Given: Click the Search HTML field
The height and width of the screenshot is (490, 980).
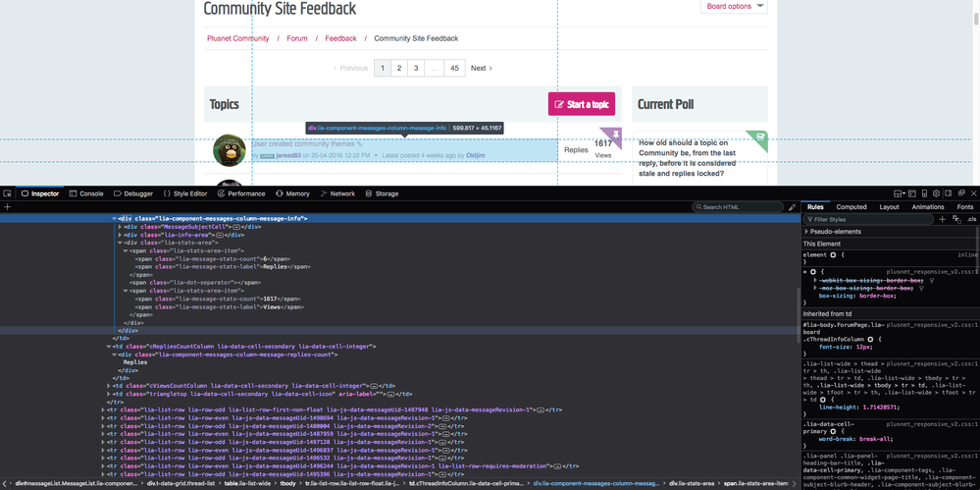Looking at the screenshot, I should pyautogui.click(x=739, y=207).
